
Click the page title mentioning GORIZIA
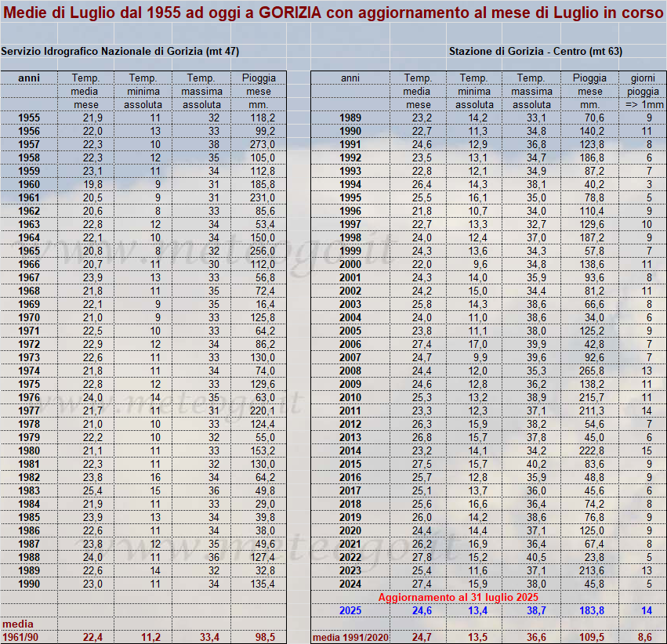click(x=333, y=13)
